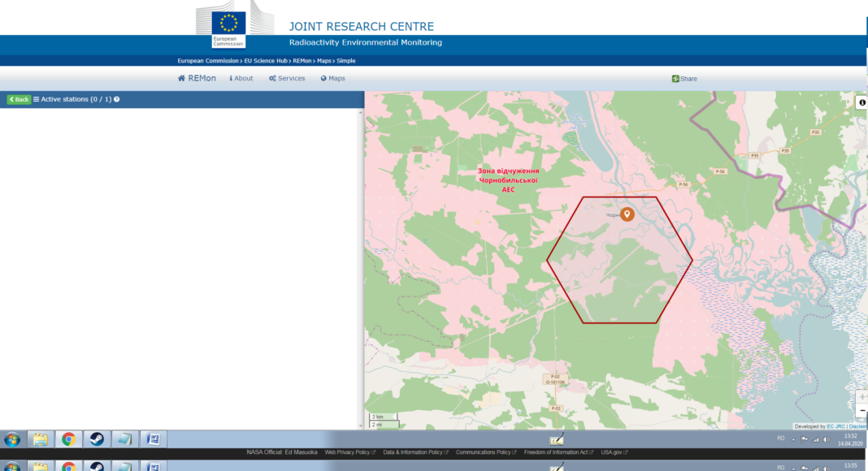The image size is (868, 471).
Task: Click the up arrow of the left panel scrollbar
Action: pos(361,112)
